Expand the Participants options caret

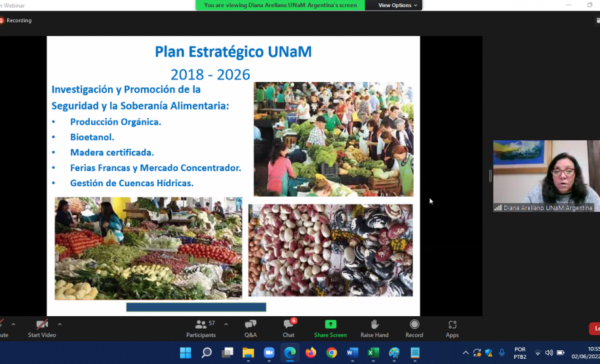(x=226, y=324)
